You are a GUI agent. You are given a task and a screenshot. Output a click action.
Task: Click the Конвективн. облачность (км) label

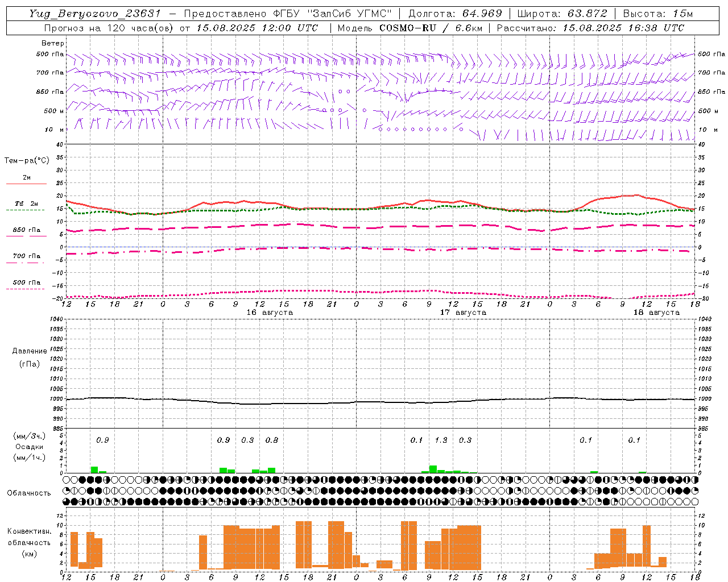click(29, 542)
